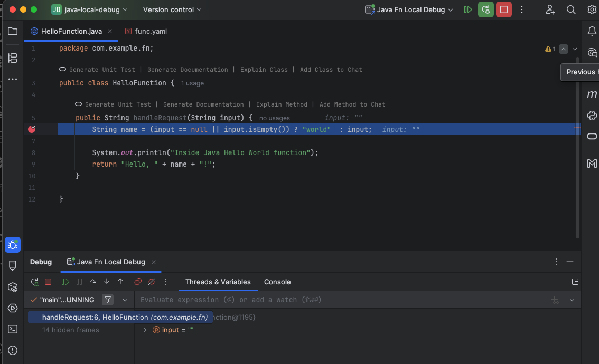Select Threads & Variables tab
Viewport: 599px width, 364px height.
pos(218,282)
